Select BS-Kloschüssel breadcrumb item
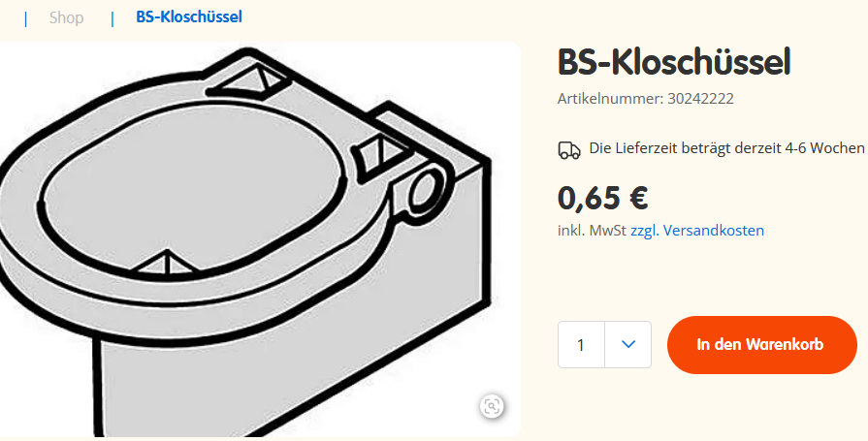The image size is (868, 441). (189, 17)
